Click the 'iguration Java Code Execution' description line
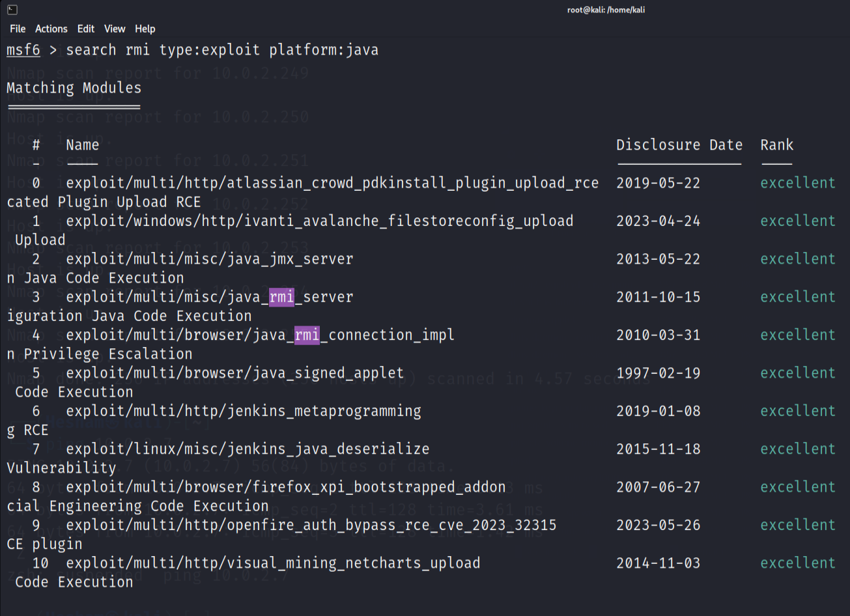 [x=129, y=316]
